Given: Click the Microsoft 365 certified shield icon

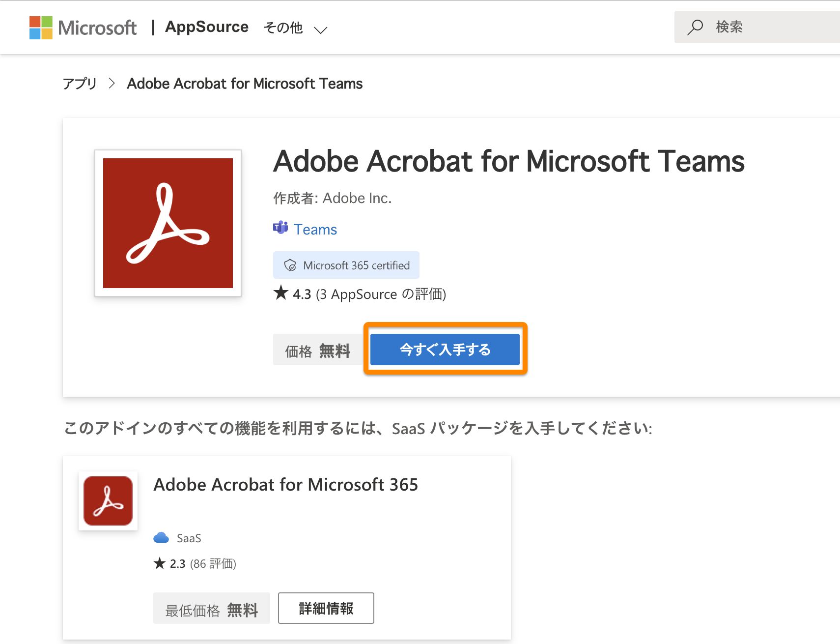Looking at the screenshot, I should [x=290, y=265].
